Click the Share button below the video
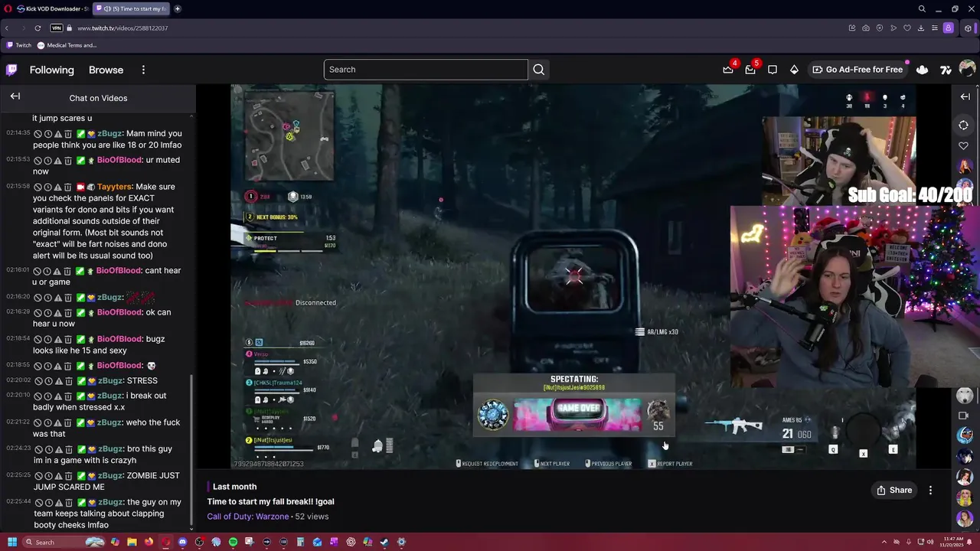 894,491
